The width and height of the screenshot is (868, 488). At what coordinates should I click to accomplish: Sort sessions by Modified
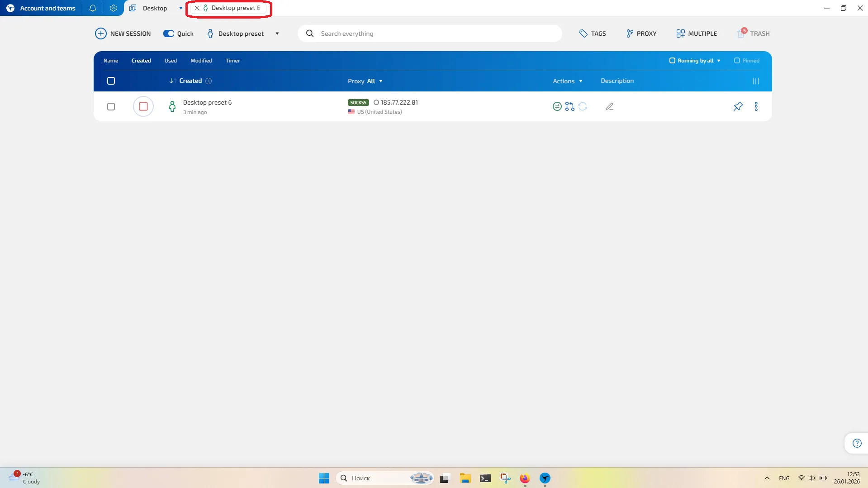click(201, 61)
